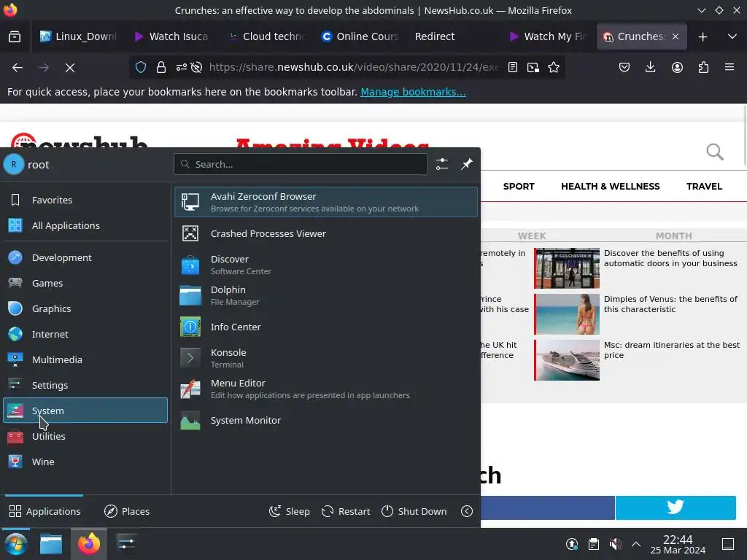Image resolution: width=747 pixels, height=560 pixels.
Task: Select the Utilities category
Action: click(85, 436)
